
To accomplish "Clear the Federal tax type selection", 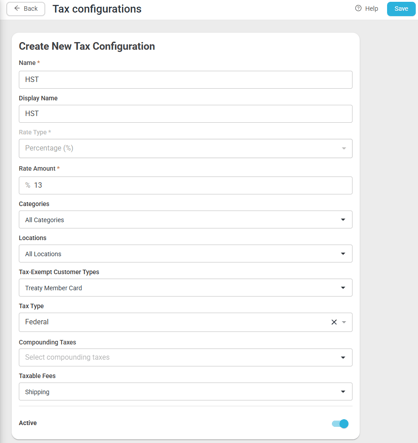I will (x=334, y=322).
